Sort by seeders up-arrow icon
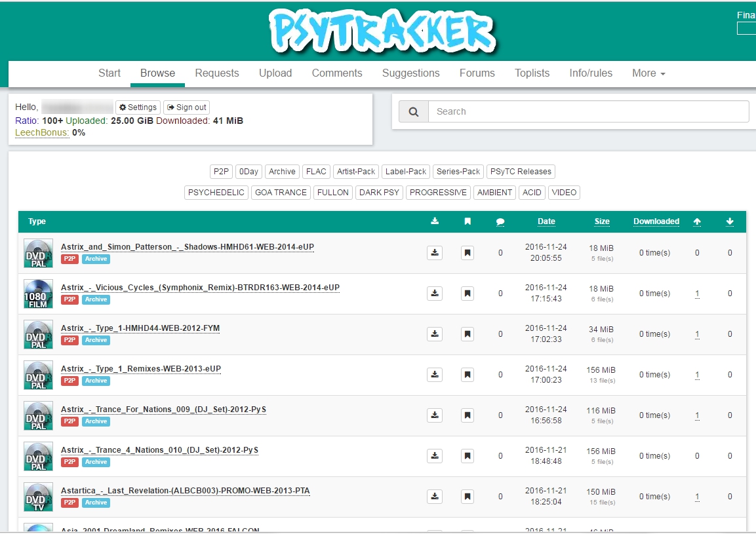 click(x=697, y=221)
